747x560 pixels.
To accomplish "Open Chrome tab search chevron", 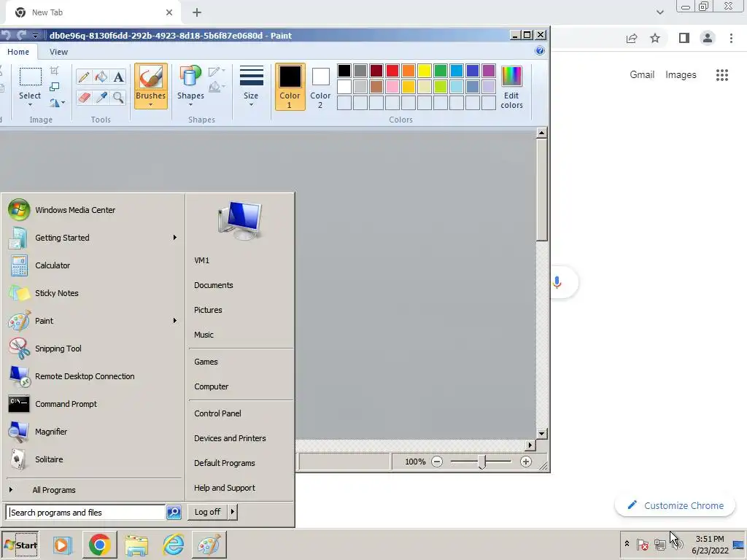I will pos(659,12).
